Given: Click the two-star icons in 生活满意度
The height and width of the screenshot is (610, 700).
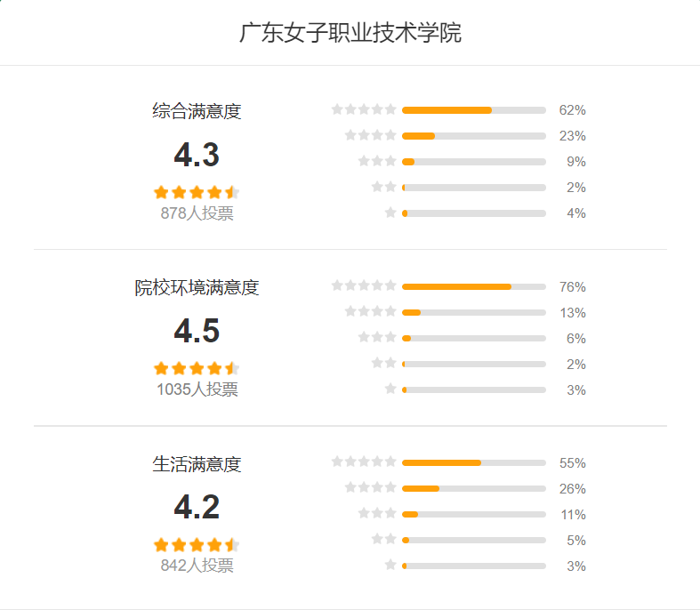Looking at the screenshot, I should pos(384,539).
